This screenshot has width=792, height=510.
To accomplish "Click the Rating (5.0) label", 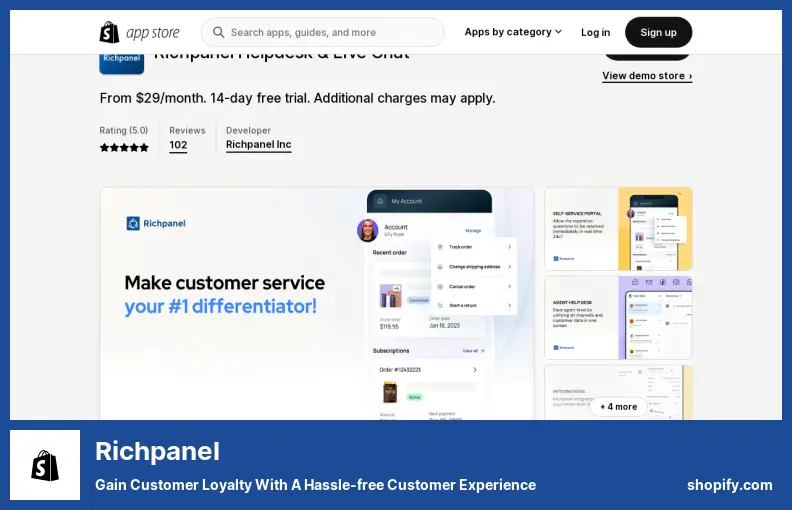I will [x=124, y=130].
